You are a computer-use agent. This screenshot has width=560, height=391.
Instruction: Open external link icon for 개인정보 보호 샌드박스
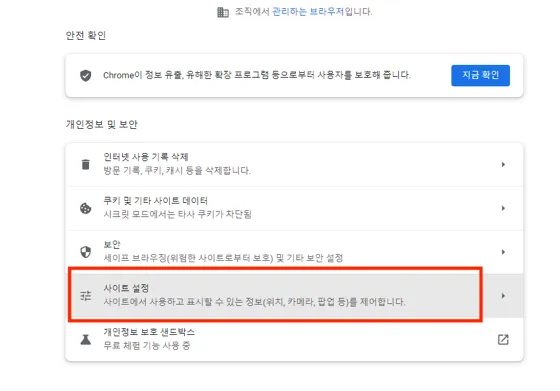503,340
